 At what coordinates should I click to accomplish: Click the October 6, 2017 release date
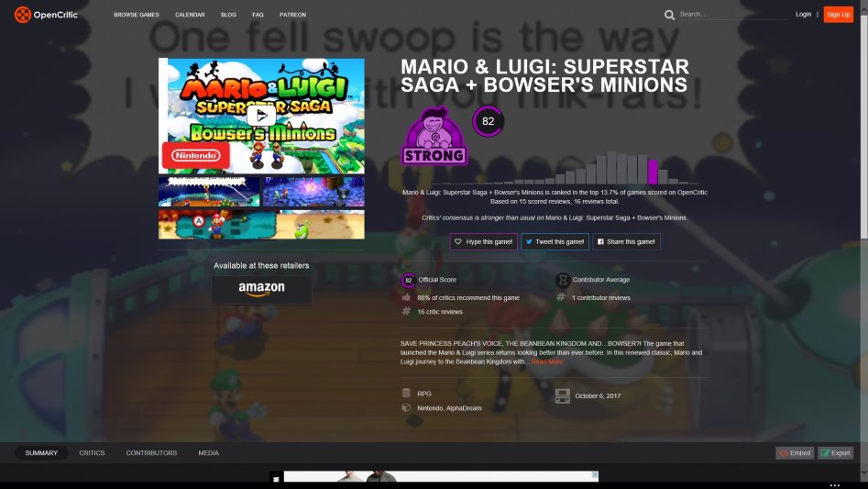(x=598, y=396)
